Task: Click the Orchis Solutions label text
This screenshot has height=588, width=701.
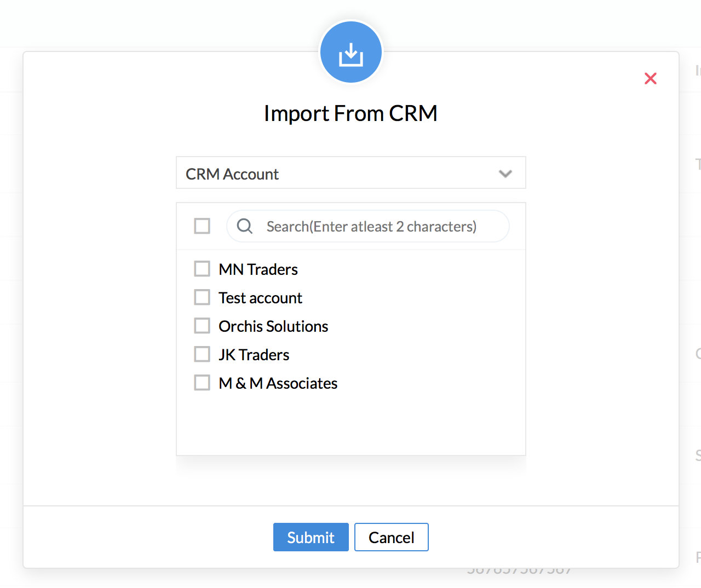Action: [273, 326]
